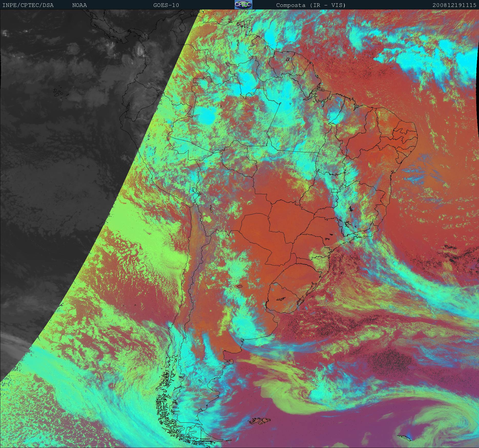
Task: Select the INPE/CPTEC/DSA header text
Action: (28, 5)
